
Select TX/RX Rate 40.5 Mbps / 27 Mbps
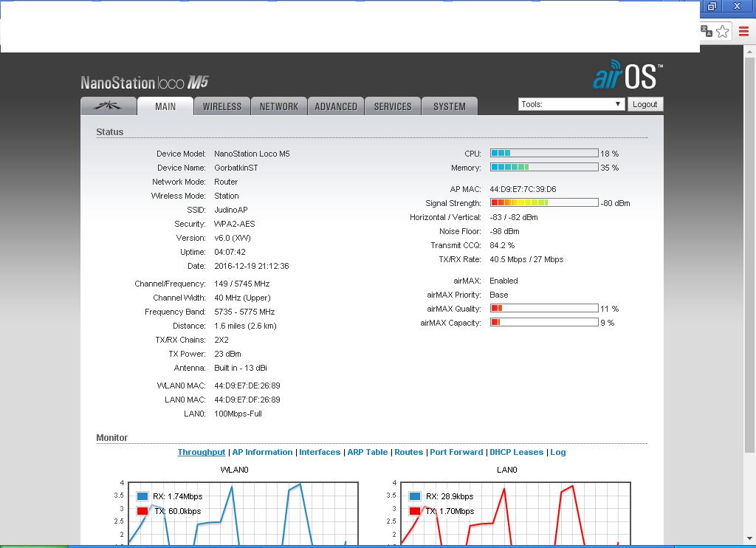(x=526, y=259)
